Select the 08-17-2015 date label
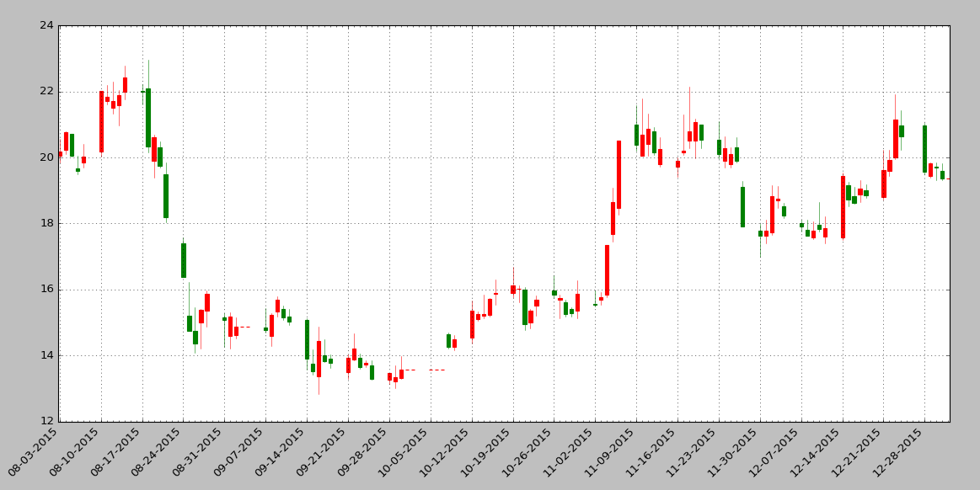The height and width of the screenshot is (490, 980). [x=115, y=452]
